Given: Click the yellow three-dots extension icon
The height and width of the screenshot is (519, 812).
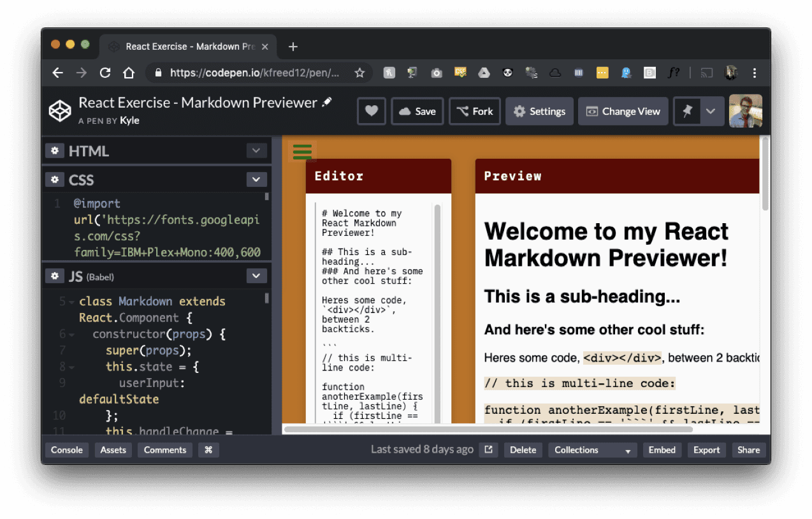Looking at the screenshot, I should coord(602,73).
